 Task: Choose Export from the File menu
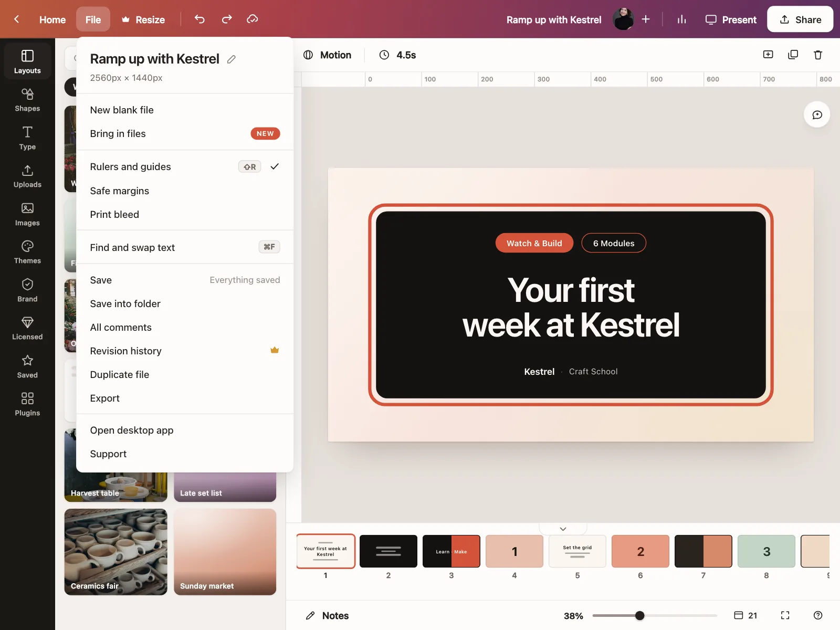click(185, 398)
